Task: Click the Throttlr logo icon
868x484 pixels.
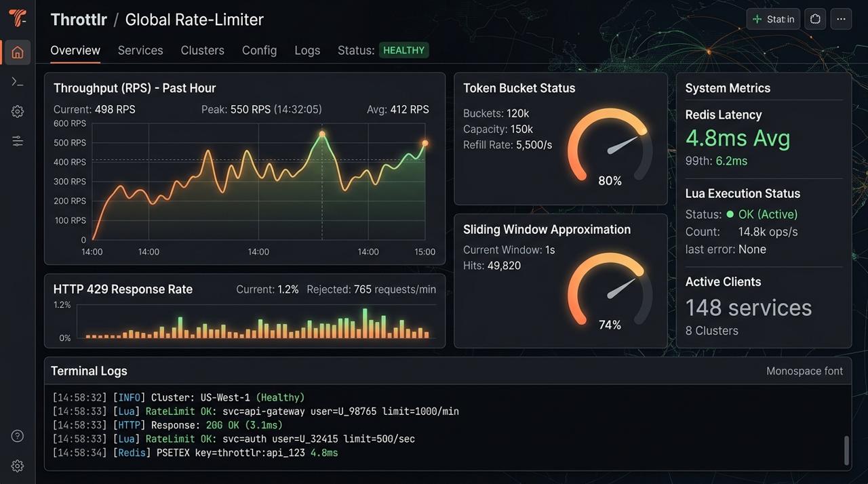Action: 18,18
